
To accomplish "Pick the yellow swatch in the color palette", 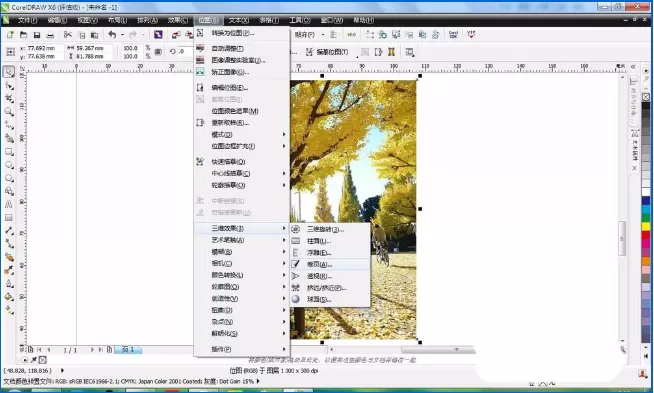I will pyautogui.click(x=646, y=227).
